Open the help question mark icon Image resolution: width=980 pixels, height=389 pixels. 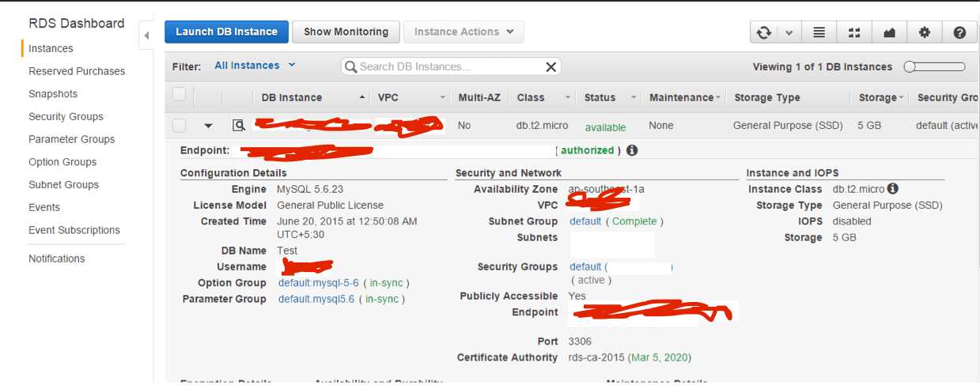[x=959, y=32]
